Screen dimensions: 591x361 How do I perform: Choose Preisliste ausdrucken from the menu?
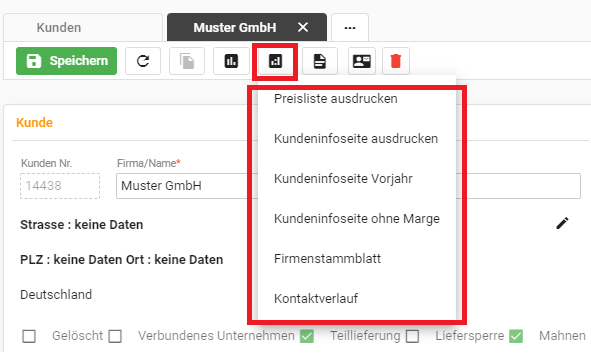tap(357, 99)
